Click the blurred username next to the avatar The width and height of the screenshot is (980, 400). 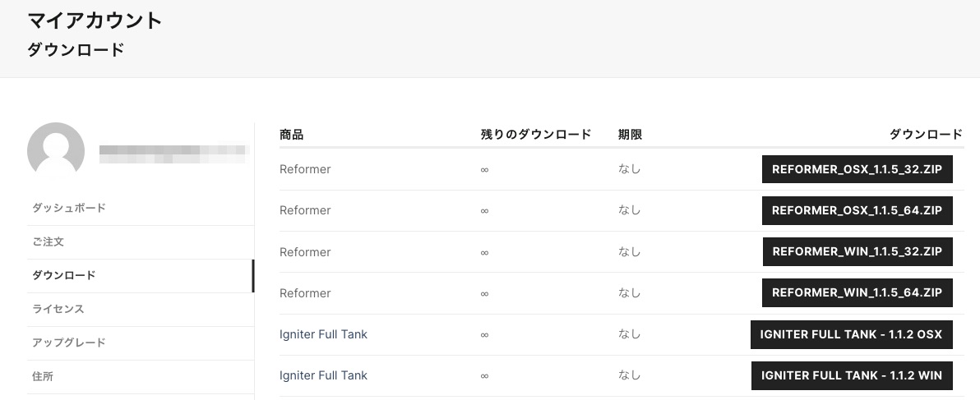point(174,154)
